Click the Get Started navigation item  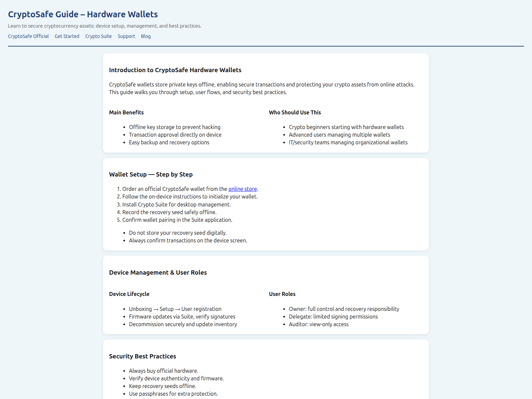click(x=67, y=36)
